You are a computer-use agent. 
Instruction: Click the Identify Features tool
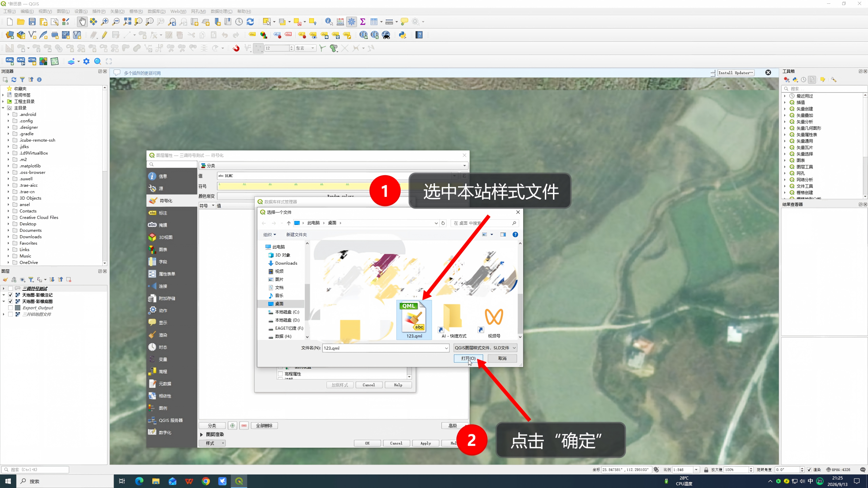point(329,22)
